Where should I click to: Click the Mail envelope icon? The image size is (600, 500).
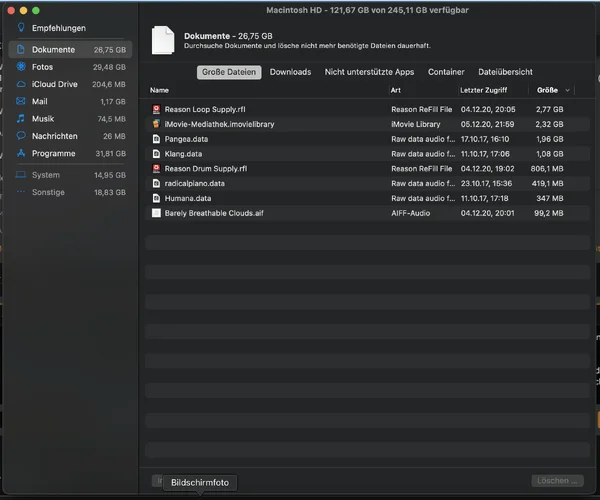pyautogui.click(x=21, y=101)
